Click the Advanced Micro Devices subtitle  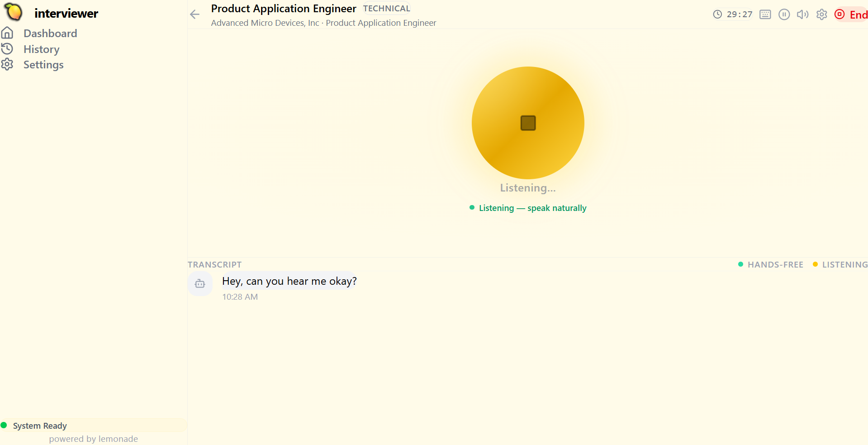point(323,23)
